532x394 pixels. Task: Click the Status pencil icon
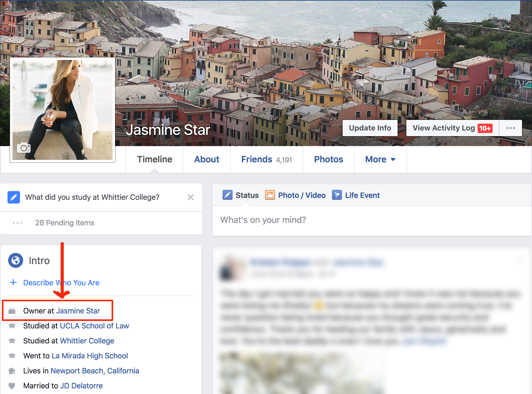(x=227, y=195)
